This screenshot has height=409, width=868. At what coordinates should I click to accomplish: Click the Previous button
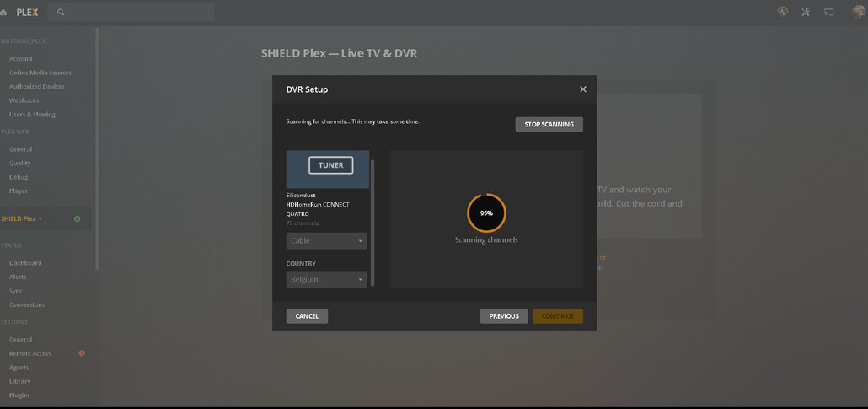pyautogui.click(x=504, y=316)
